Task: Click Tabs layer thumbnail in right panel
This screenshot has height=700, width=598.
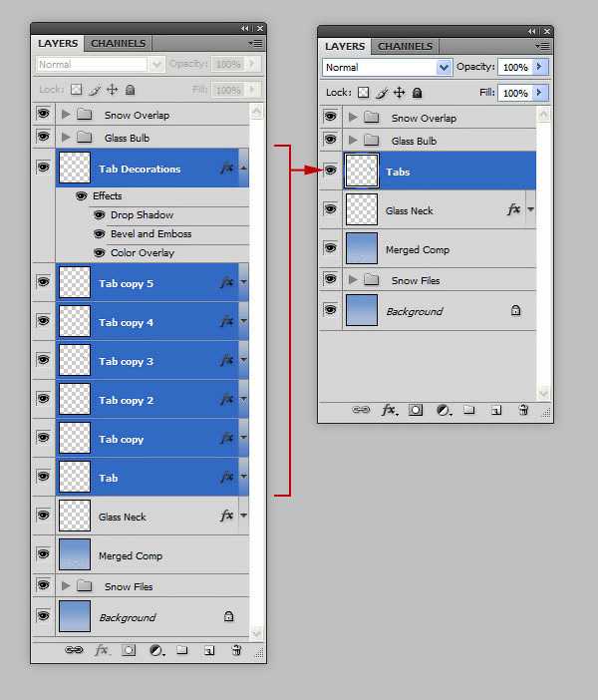Action: [362, 171]
